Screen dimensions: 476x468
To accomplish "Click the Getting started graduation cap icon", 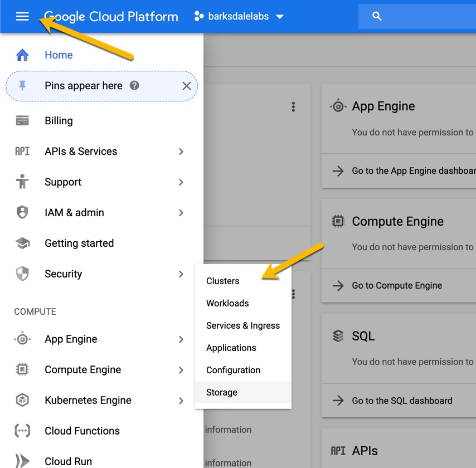I will tap(22, 243).
